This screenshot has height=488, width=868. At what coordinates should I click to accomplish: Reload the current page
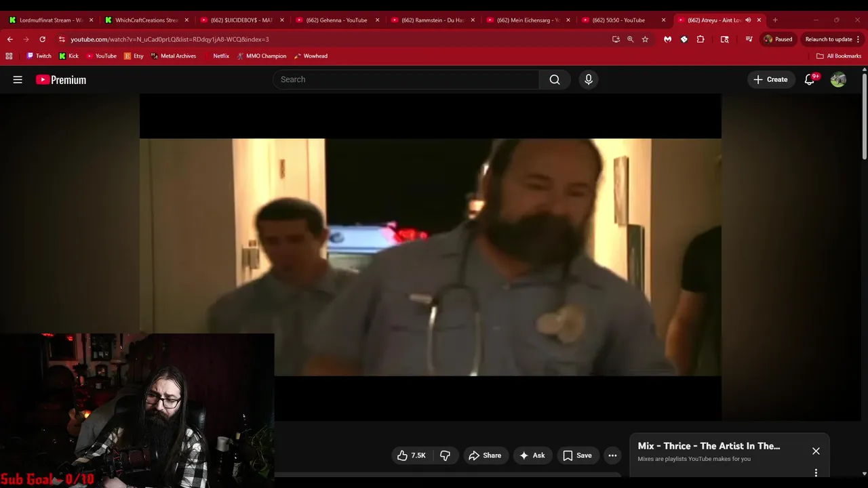[x=42, y=39]
